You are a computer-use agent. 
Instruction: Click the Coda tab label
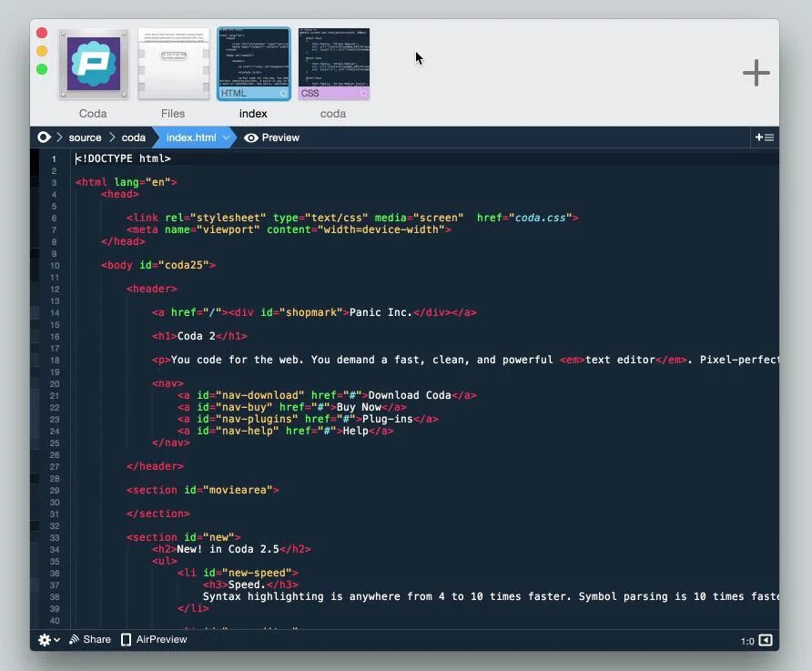93,114
